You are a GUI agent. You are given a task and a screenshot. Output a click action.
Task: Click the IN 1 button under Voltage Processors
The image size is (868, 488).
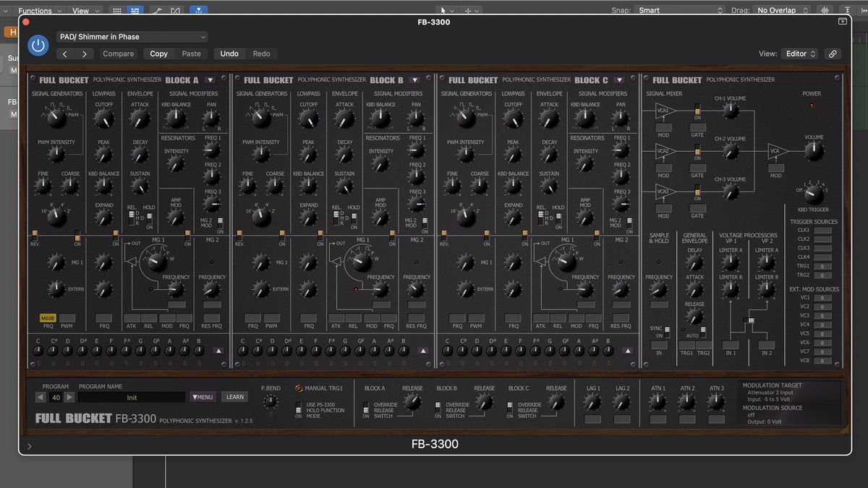731,345
